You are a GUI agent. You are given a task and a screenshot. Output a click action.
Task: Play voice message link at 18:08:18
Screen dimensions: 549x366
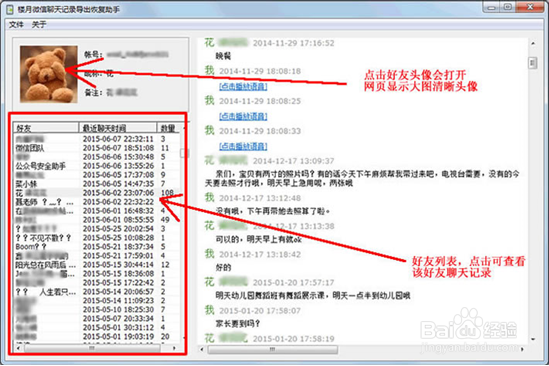243,86
